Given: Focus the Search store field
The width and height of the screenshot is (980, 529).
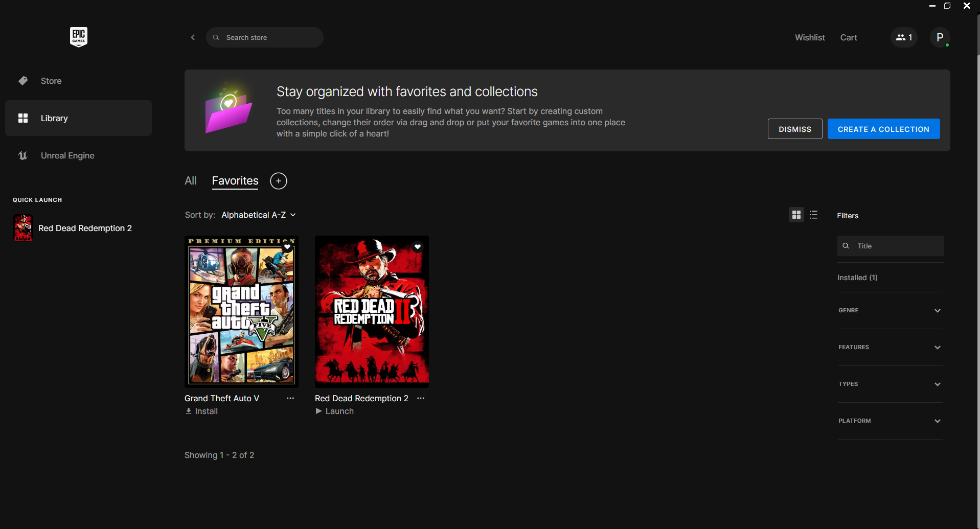Looking at the screenshot, I should (265, 37).
